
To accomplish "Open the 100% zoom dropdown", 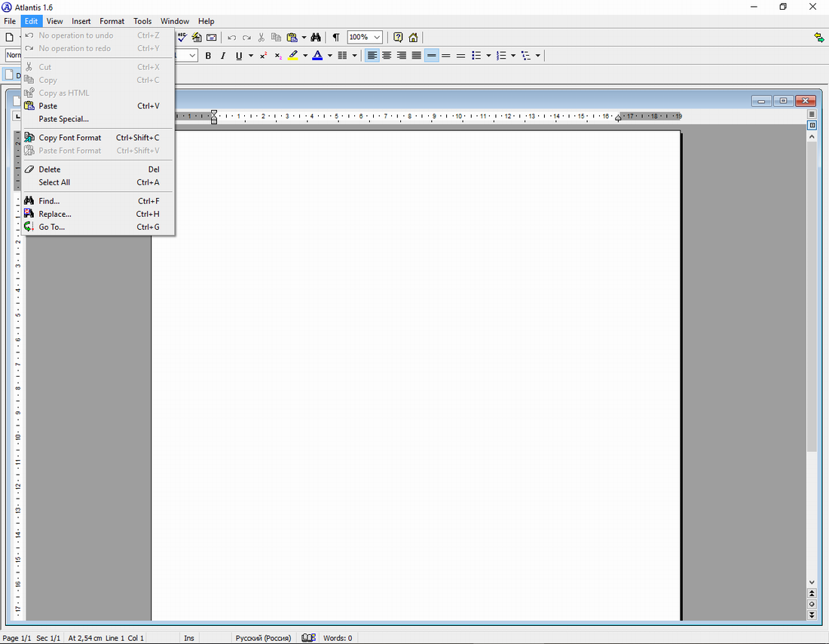I will [x=376, y=38].
